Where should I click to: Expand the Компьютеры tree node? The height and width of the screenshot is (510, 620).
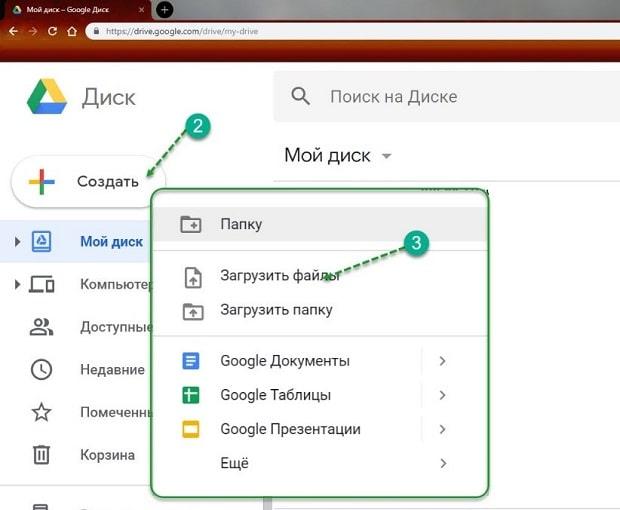pyautogui.click(x=17, y=284)
